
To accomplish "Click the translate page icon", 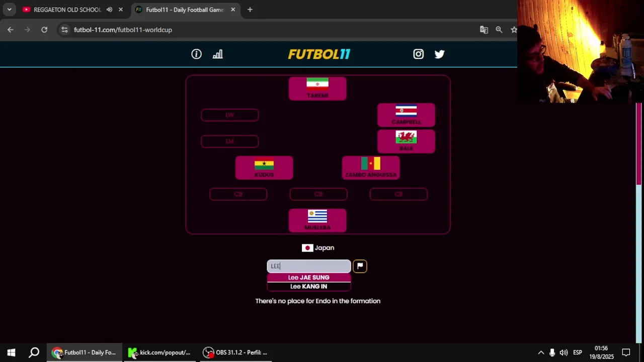I will (x=484, y=30).
